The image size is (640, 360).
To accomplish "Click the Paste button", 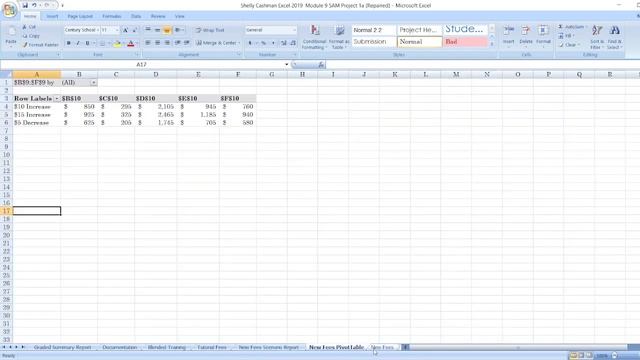I will (x=11, y=36).
